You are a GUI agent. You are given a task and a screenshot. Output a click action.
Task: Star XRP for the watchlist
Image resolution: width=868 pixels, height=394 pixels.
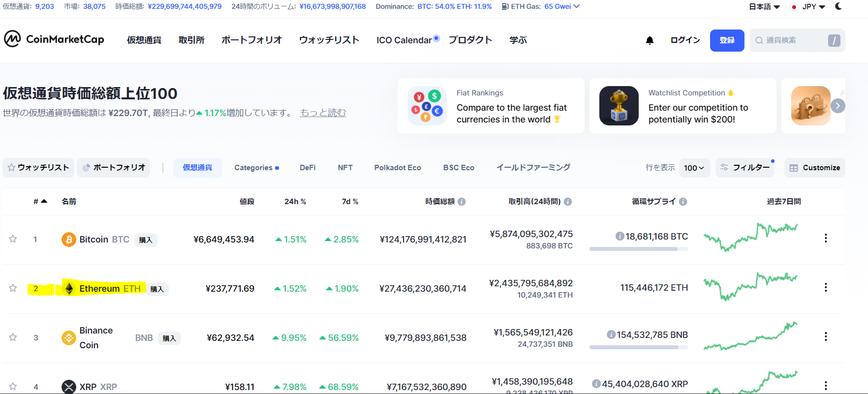click(x=13, y=387)
